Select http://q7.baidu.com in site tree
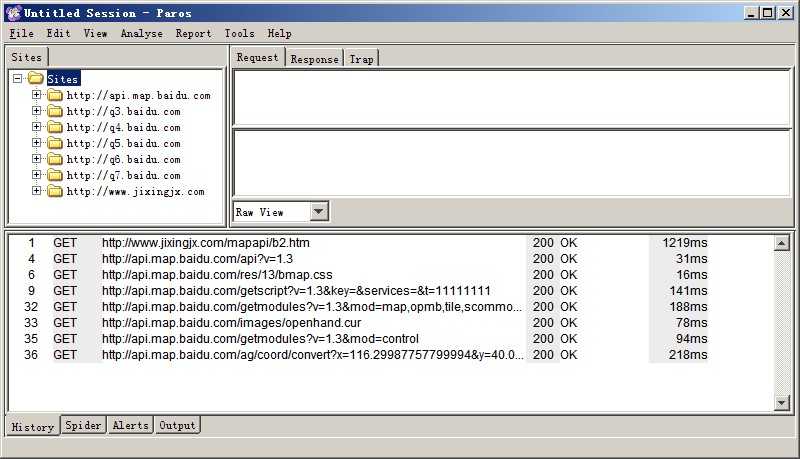 coord(123,175)
